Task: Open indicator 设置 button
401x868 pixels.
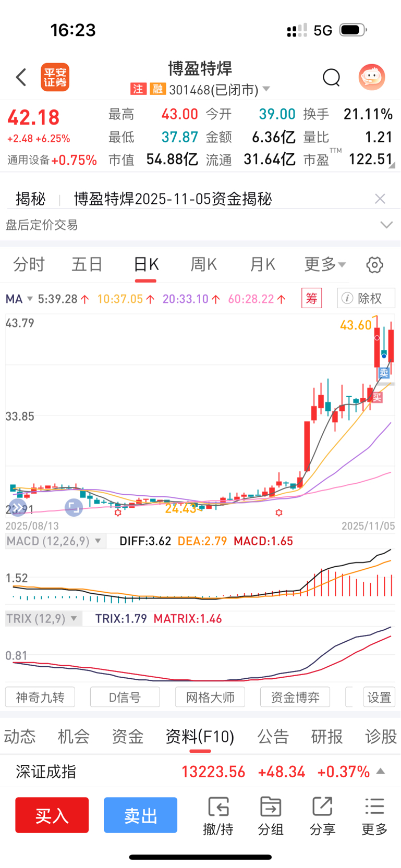Action: pyautogui.click(x=379, y=697)
